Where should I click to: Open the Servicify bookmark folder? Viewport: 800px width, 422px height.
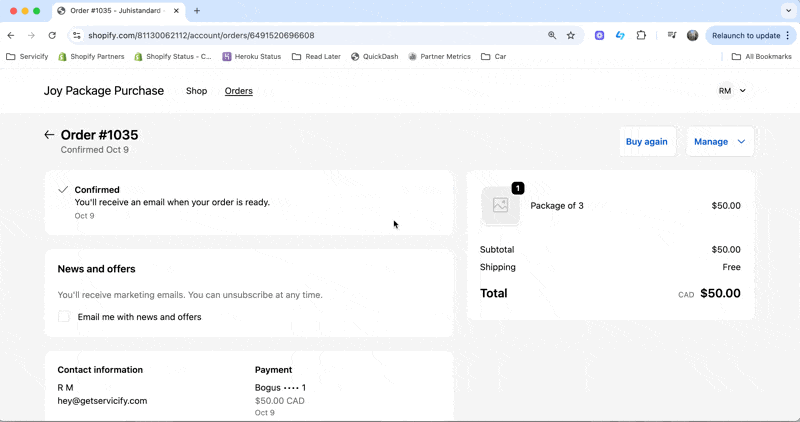click(27, 57)
